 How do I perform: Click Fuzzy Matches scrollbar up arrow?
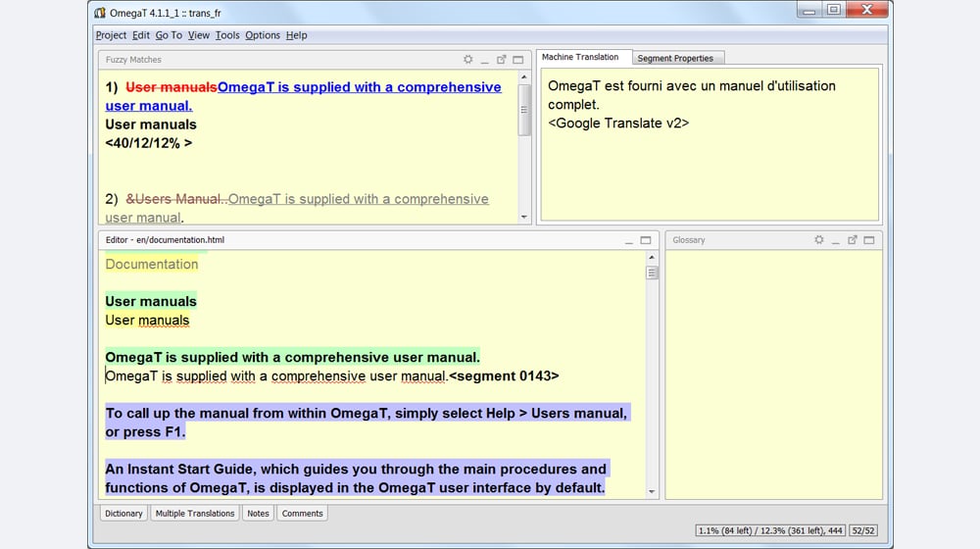point(523,76)
